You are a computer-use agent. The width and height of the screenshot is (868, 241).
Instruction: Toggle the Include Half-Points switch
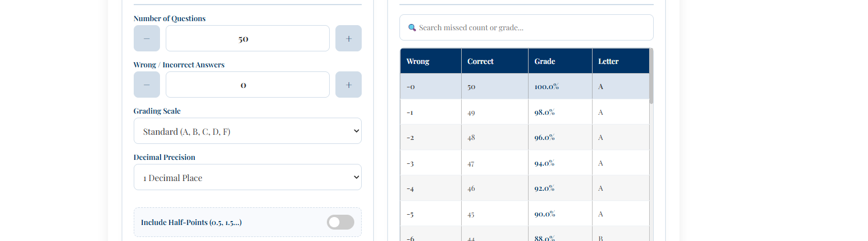point(341,222)
